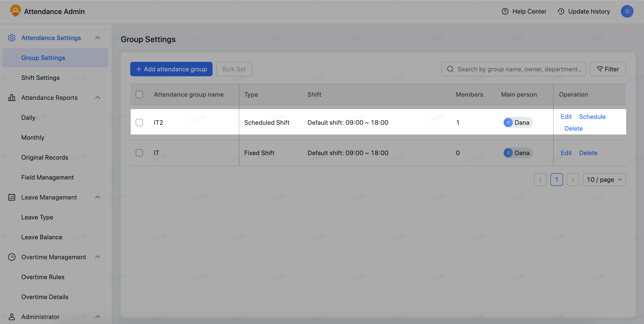The height and width of the screenshot is (324, 644).
Task: Select the Overtime Management clock icon
Action: [12, 257]
